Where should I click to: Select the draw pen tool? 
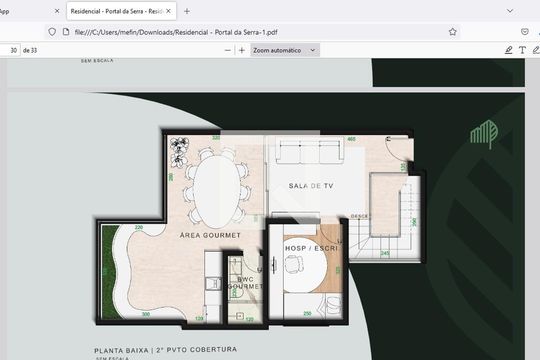[536, 50]
